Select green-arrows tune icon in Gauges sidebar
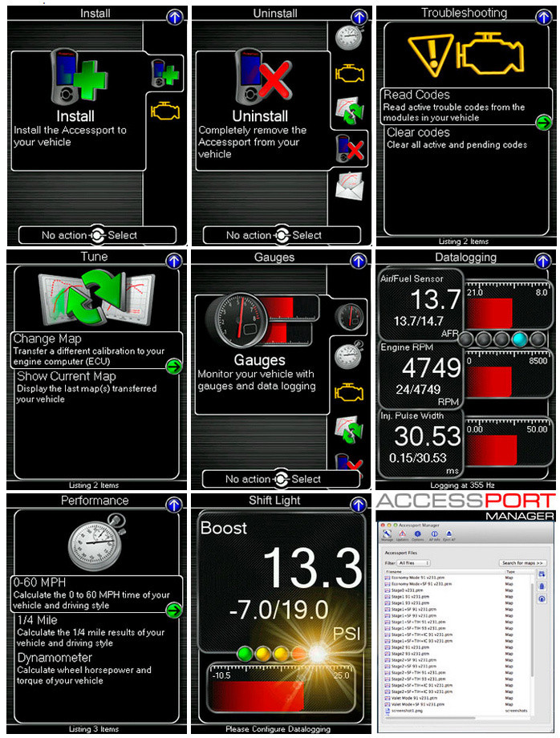This screenshot has height=738, width=560. tap(349, 430)
